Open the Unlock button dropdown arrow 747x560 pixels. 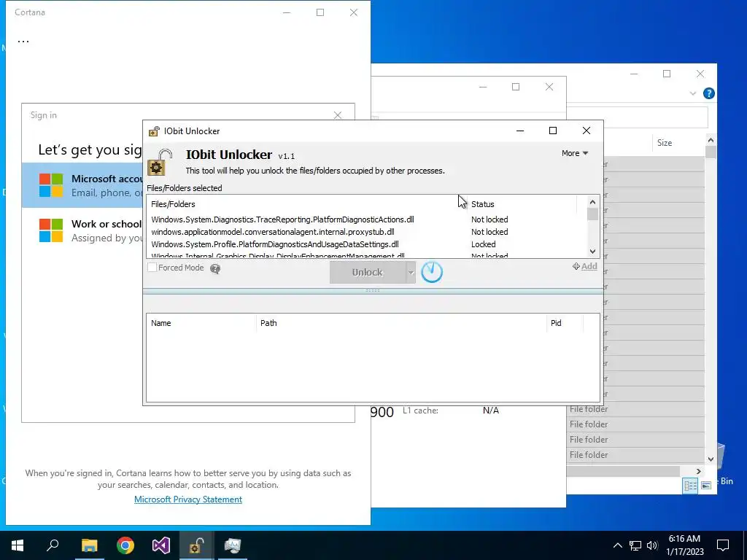pyautogui.click(x=411, y=273)
